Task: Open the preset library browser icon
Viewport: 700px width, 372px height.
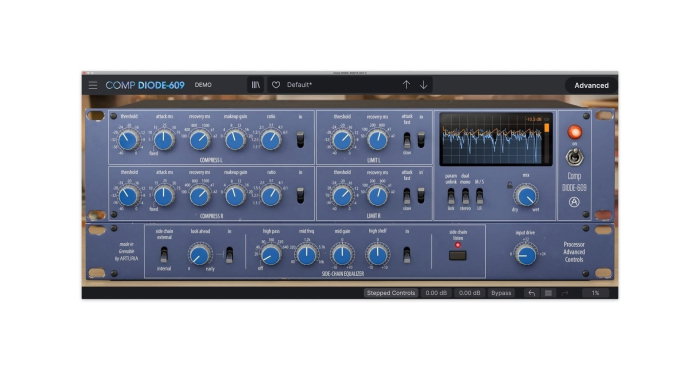Action: 256,85
